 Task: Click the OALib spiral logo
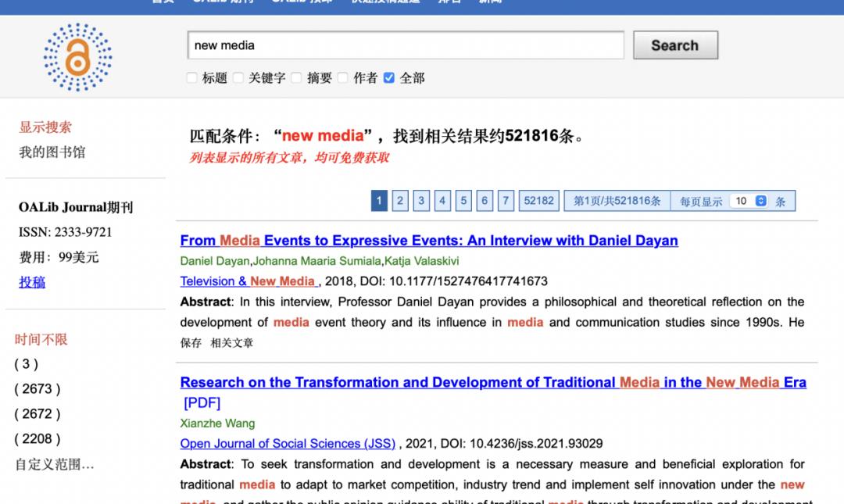(x=78, y=58)
